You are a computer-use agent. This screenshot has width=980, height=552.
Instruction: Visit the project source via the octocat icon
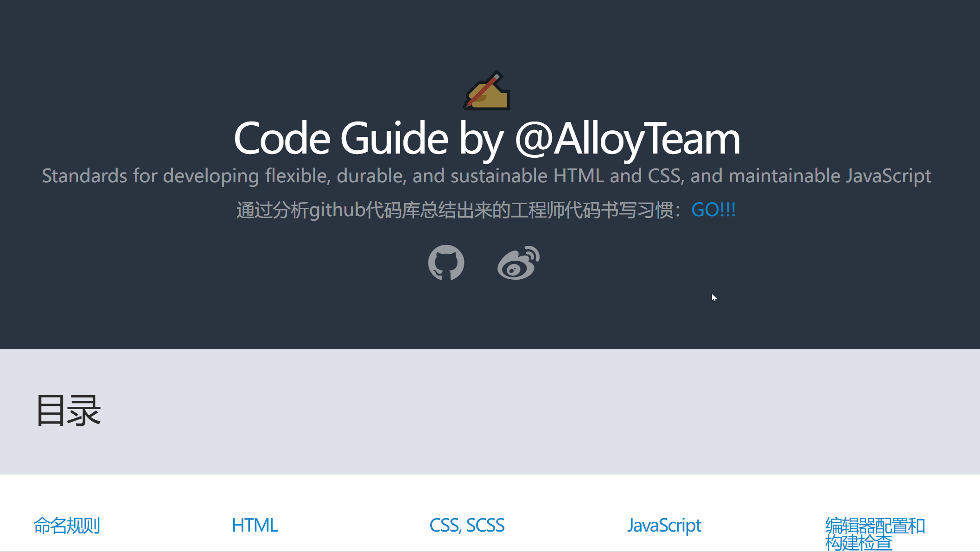[446, 263]
